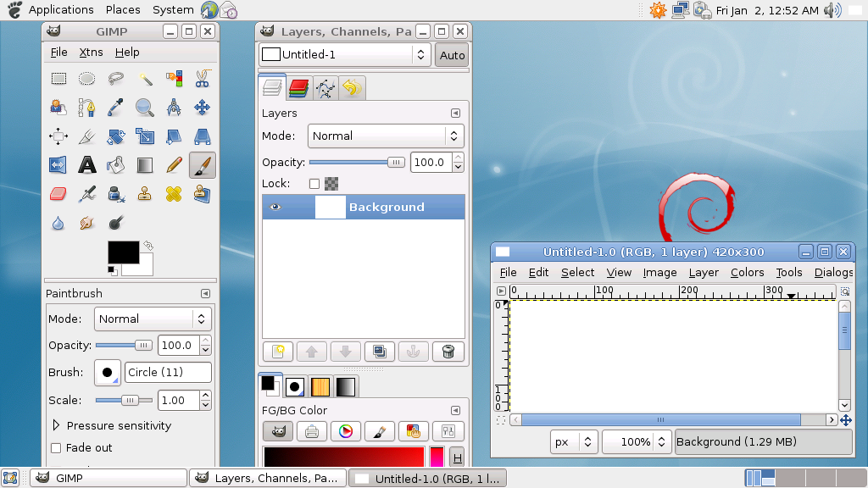Toggle the Lock alpha channel checkbox
The height and width of the screenshot is (488, 868).
pos(314,184)
